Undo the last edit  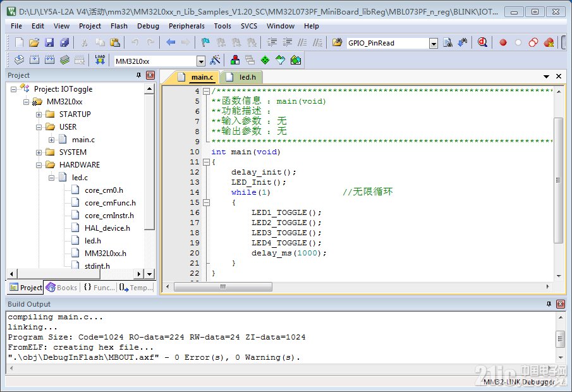pyautogui.click(x=135, y=43)
